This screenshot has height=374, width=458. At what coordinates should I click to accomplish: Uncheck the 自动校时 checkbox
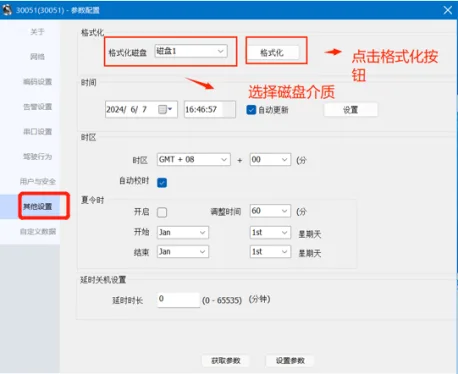tap(162, 183)
